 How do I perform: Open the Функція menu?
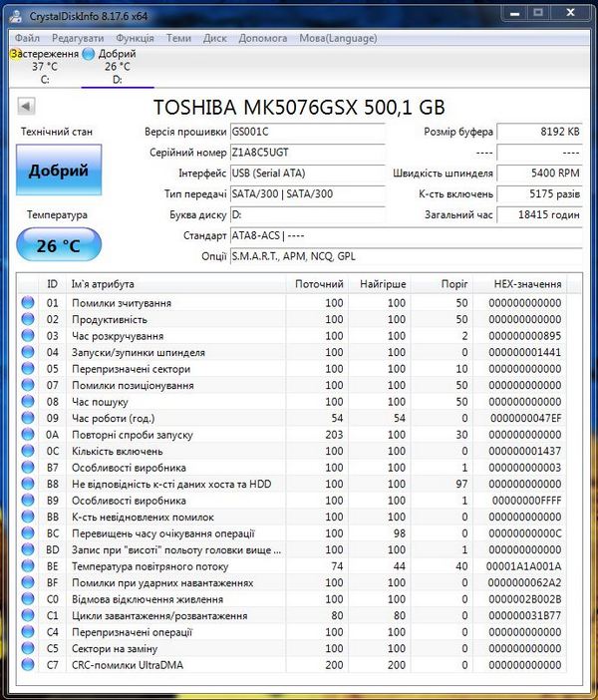[134, 38]
